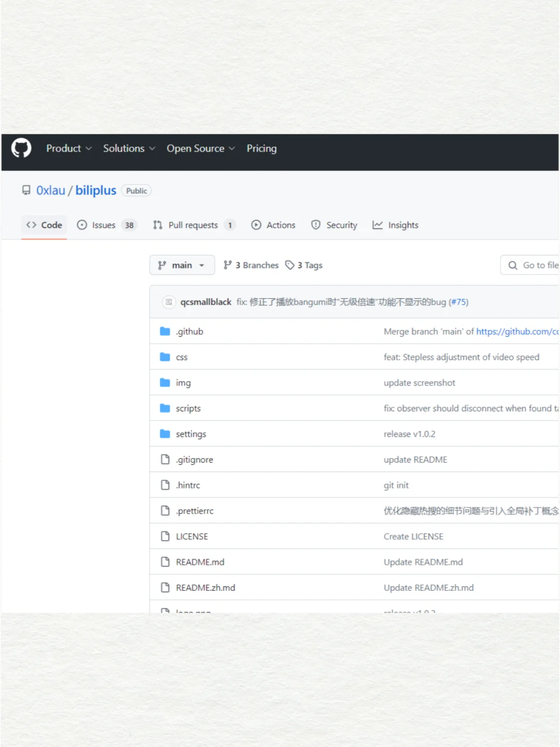Open commit 'git init' for .hintrc
The width and height of the screenshot is (560, 747).
click(396, 486)
